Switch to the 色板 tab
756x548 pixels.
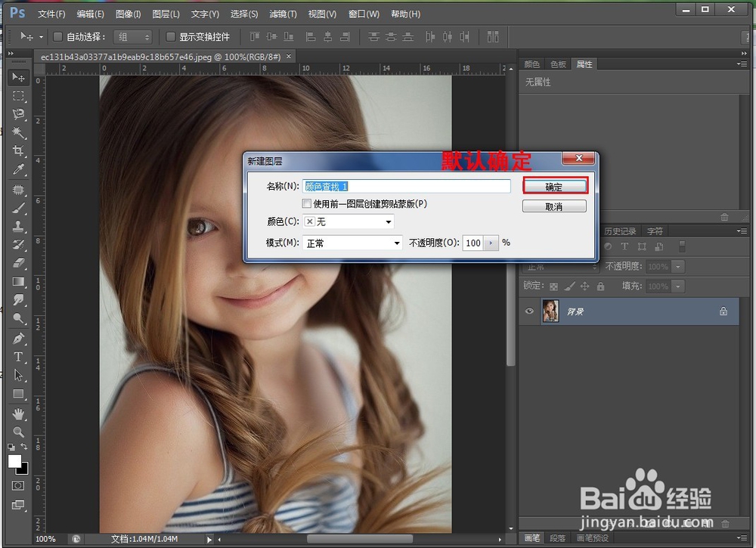(558, 64)
